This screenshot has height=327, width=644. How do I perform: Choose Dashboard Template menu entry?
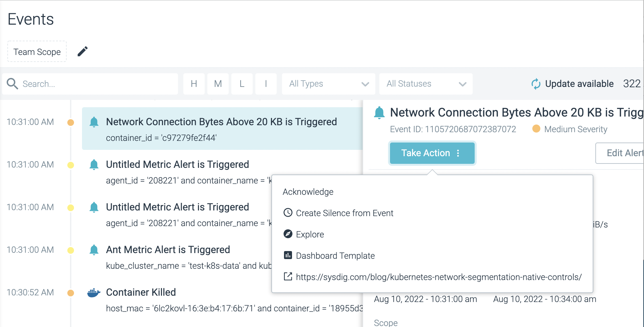coord(335,256)
